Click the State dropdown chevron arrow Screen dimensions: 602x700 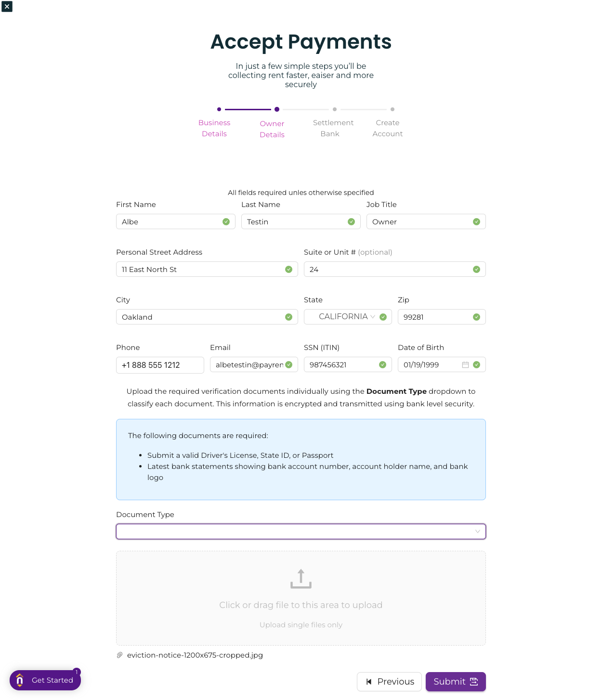373,317
